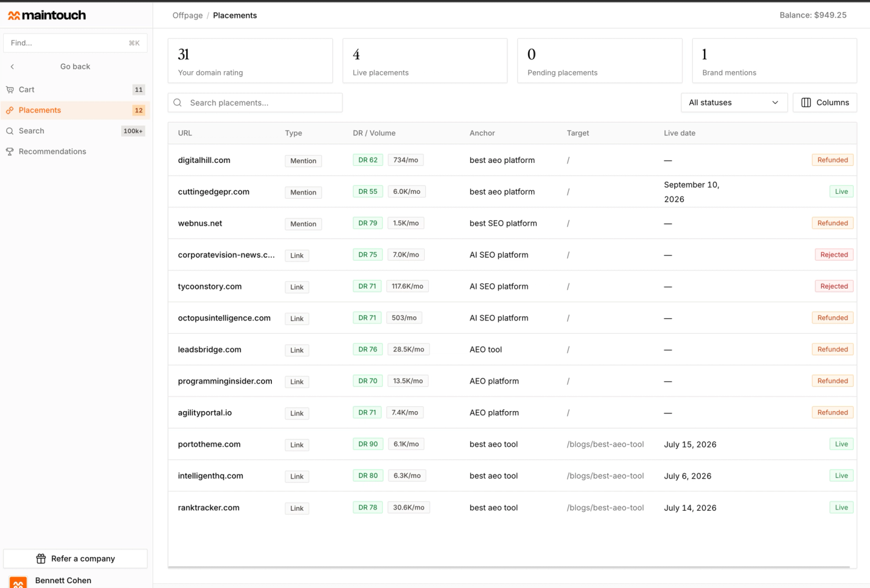Click the digitalhill.com URL cell

(x=204, y=160)
